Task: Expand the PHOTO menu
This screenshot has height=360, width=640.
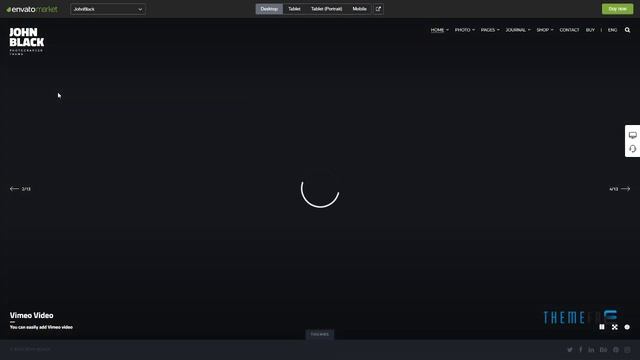Action: 465,30
